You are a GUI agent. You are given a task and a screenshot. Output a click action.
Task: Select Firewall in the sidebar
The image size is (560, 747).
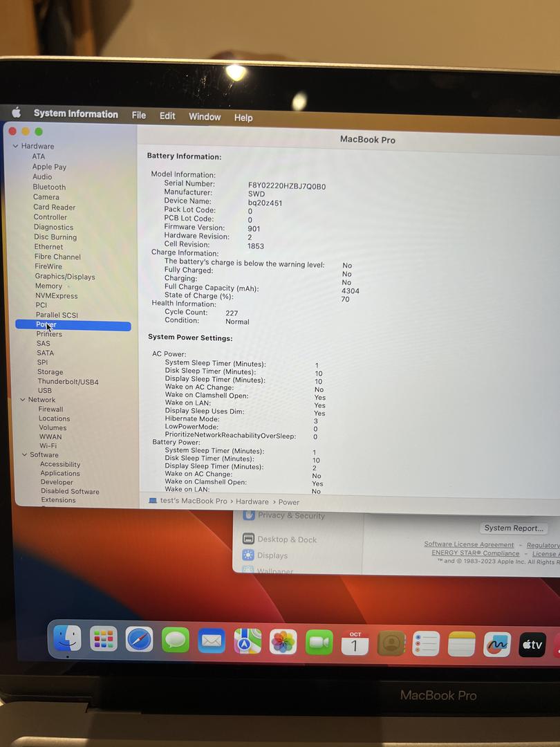point(50,409)
